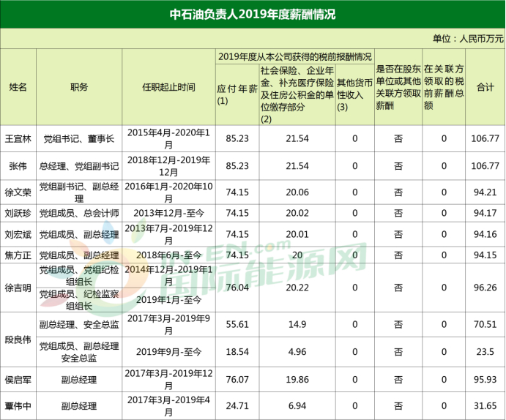The width and height of the screenshot is (506, 420).
Task: Click the insurance value 20.22
Action: [x=297, y=288]
